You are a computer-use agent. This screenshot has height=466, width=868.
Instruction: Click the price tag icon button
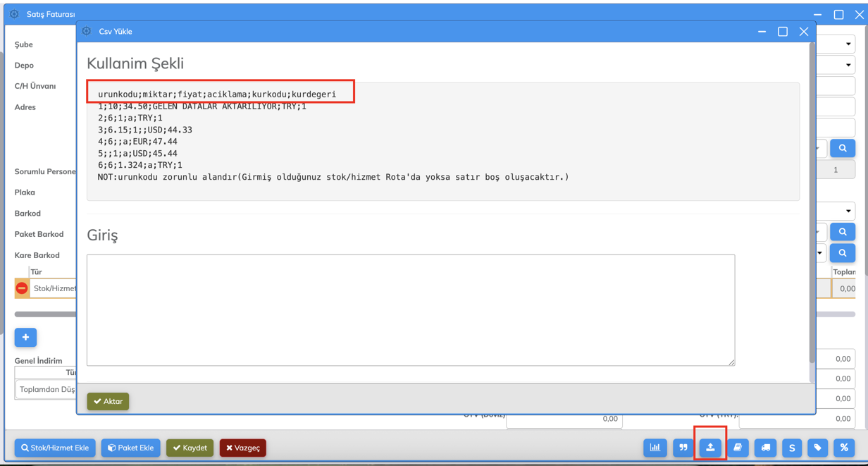(817, 448)
